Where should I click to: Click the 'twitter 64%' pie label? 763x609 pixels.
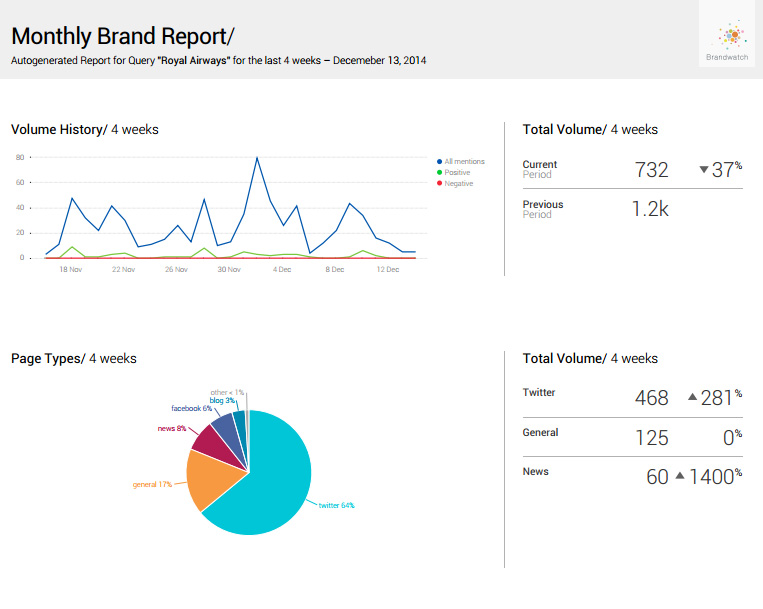[336, 505]
